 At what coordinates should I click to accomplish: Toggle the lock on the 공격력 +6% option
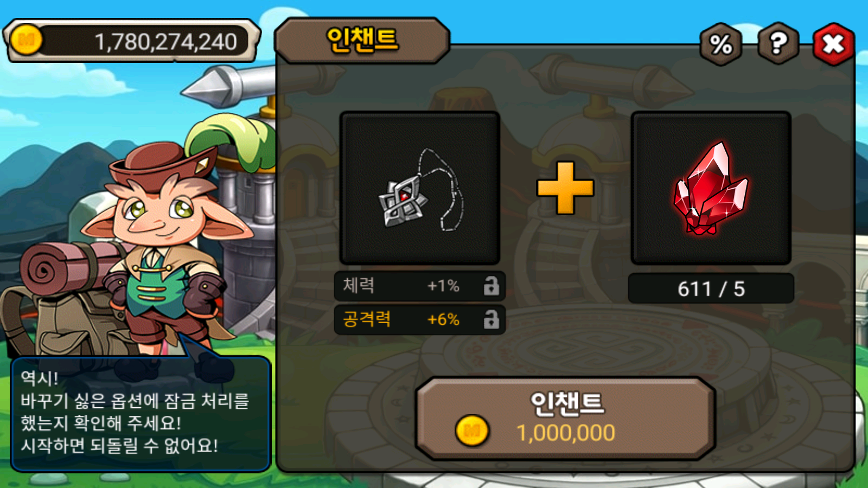pos(491,319)
